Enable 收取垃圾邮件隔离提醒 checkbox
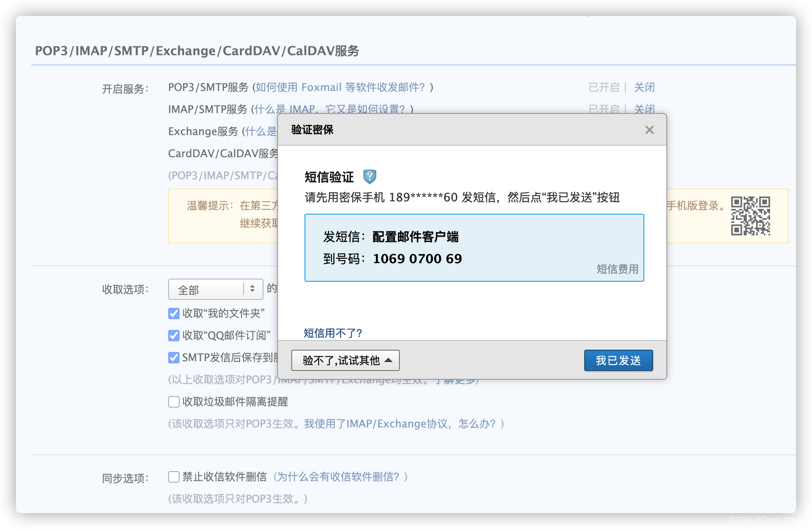The width and height of the screenshot is (812, 529). click(x=174, y=402)
